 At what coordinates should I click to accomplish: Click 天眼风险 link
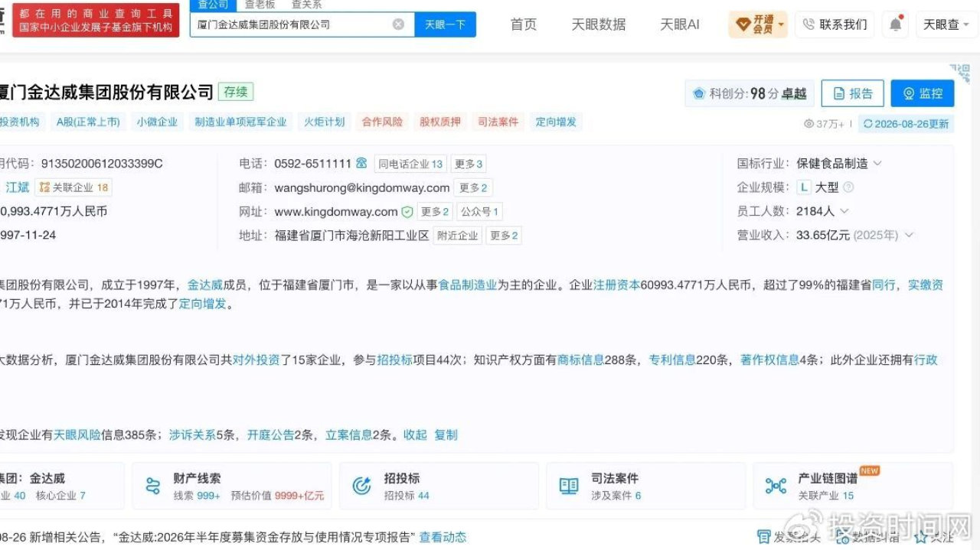point(77,434)
